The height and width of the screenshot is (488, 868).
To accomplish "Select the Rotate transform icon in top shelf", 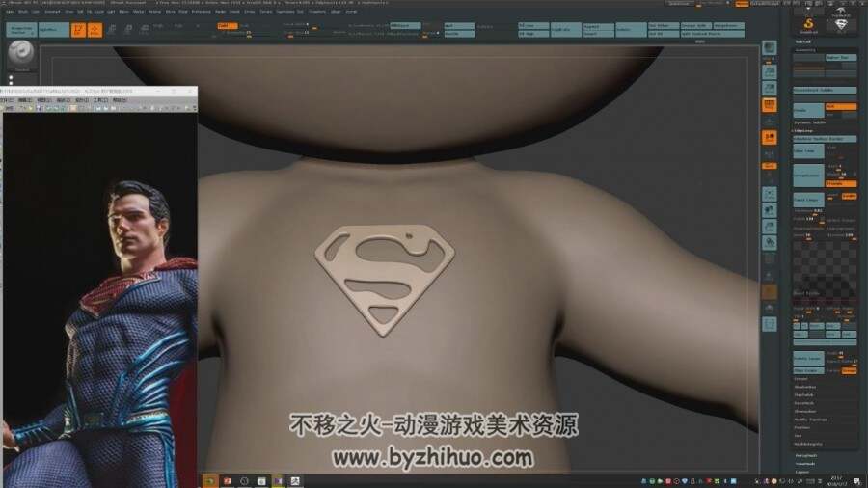I will [145, 29].
